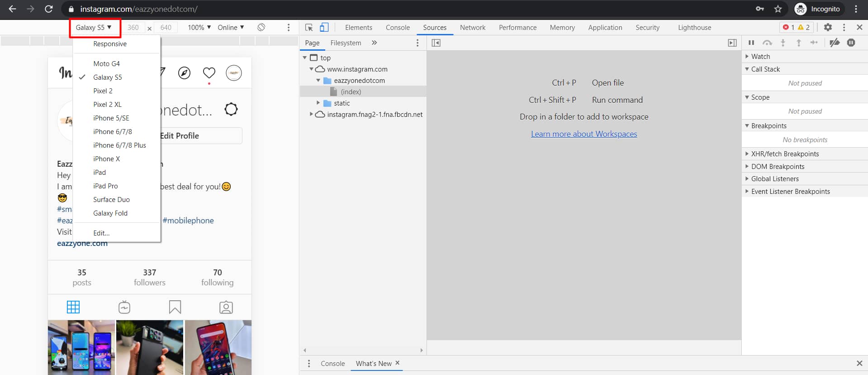Toggle the device toolbar icon

point(324,28)
